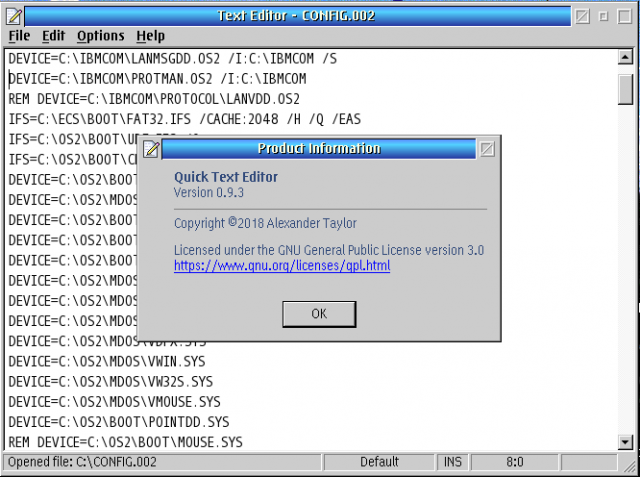640x477 pixels.
Task: Maximize the Text Editor window
Action: 624,15
